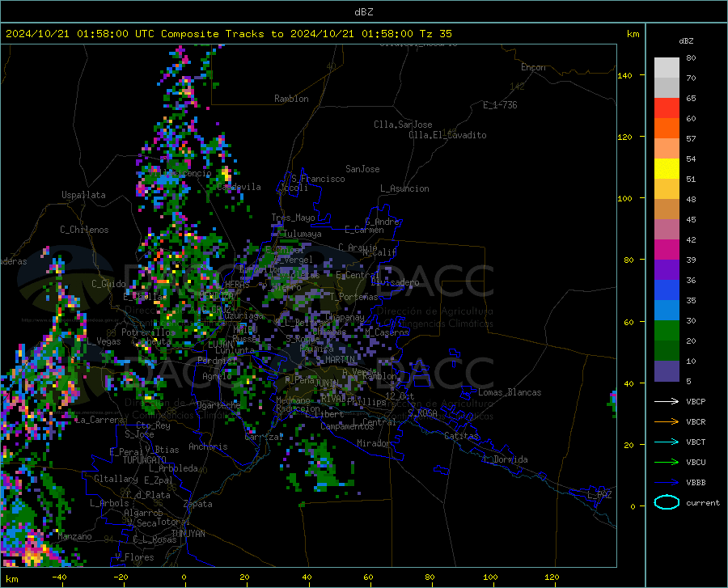Click the '120' tick on horizontal km axis

tap(552, 577)
